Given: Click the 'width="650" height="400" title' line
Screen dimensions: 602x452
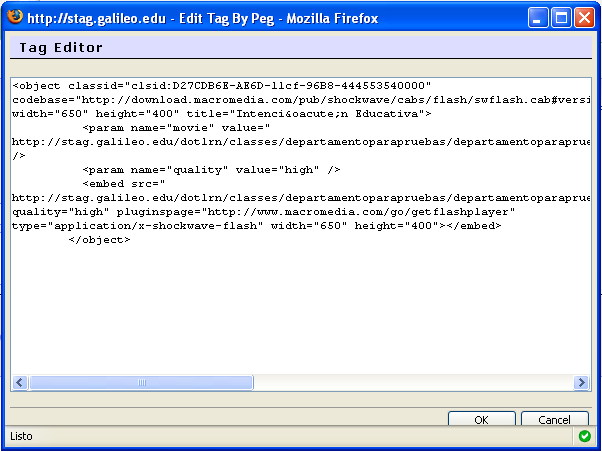Looking at the screenshot, I should [222, 114].
